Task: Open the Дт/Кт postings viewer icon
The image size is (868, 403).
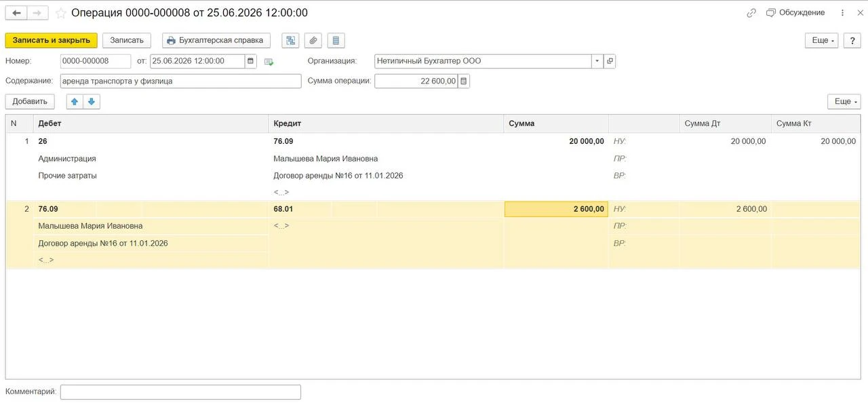Action: coord(290,41)
